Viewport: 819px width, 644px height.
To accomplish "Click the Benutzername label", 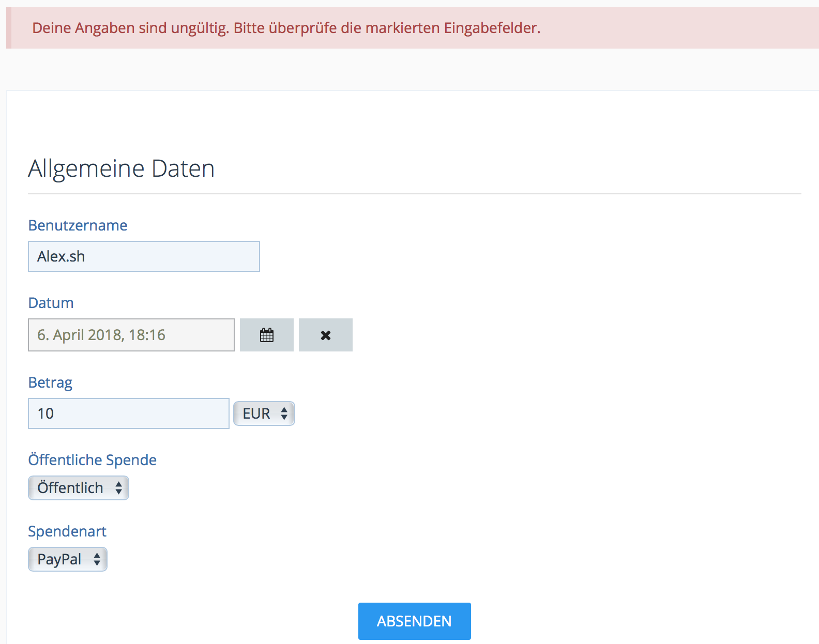I will pyautogui.click(x=78, y=225).
